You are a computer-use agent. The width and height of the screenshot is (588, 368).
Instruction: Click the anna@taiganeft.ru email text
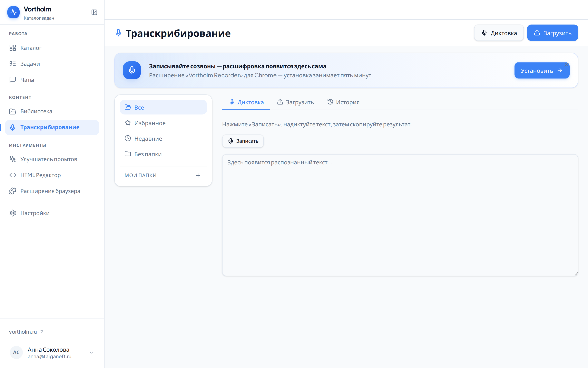click(x=50, y=357)
